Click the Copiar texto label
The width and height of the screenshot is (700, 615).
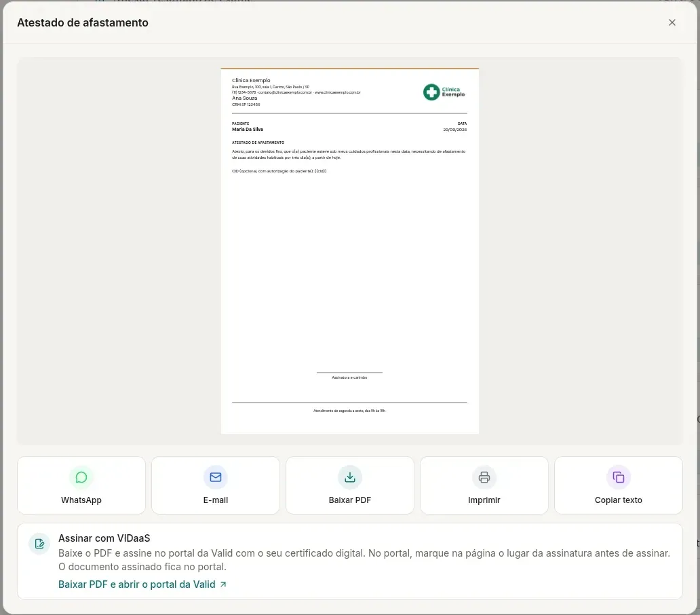(619, 500)
